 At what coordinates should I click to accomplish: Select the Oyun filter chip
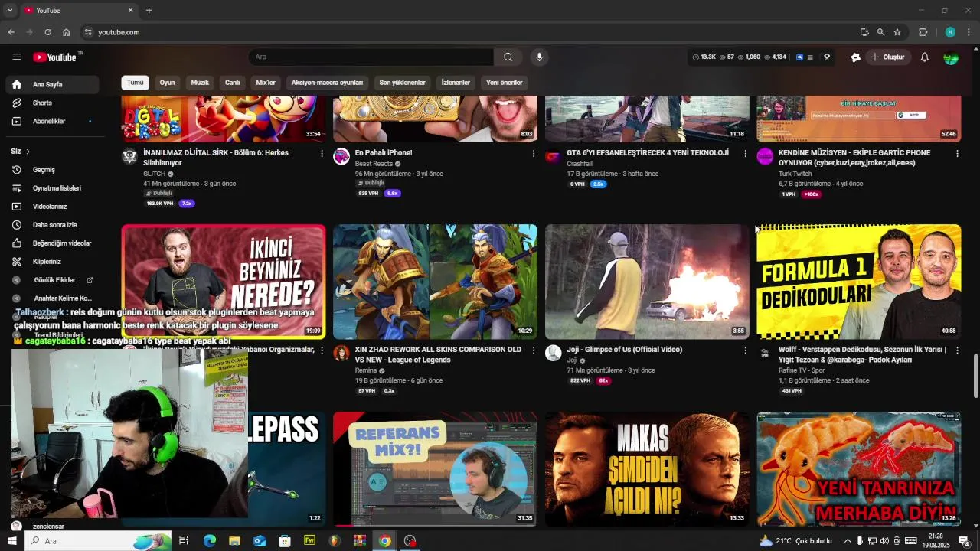point(167,83)
